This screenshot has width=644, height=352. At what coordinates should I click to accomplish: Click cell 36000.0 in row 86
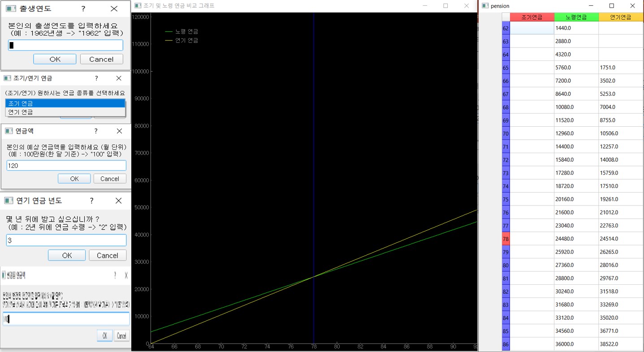point(576,344)
